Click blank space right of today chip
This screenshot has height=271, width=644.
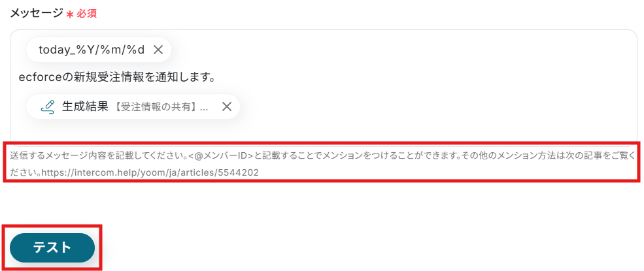[x=403, y=50]
